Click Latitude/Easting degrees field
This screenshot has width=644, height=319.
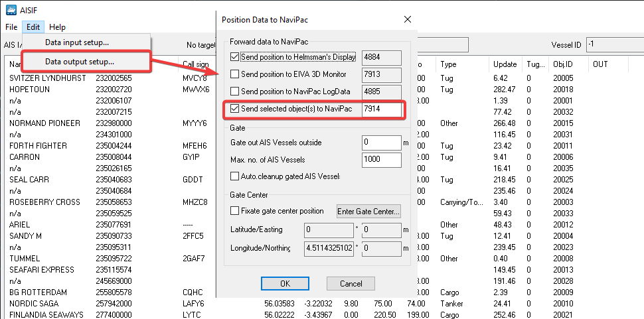[329, 230]
